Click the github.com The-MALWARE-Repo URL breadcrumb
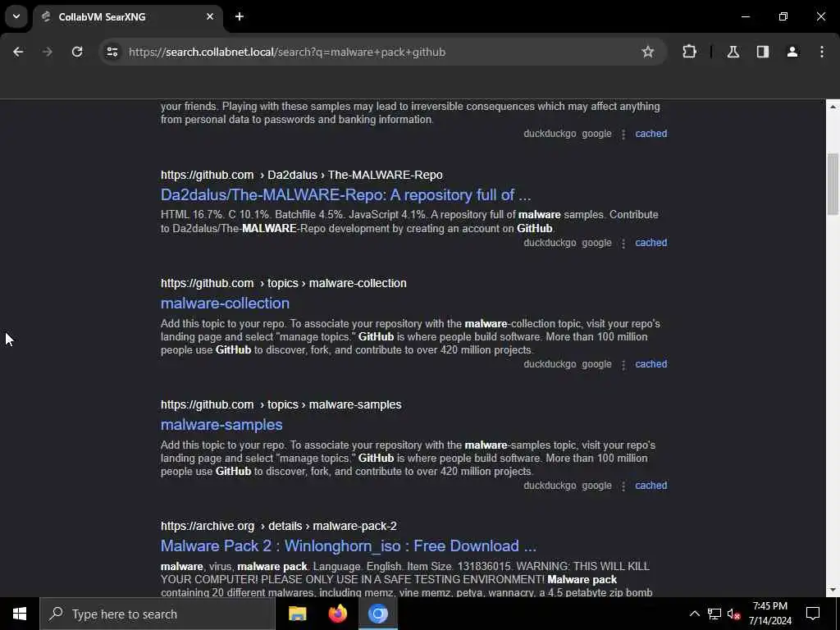The image size is (840, 630). click(x=302, y=176)
